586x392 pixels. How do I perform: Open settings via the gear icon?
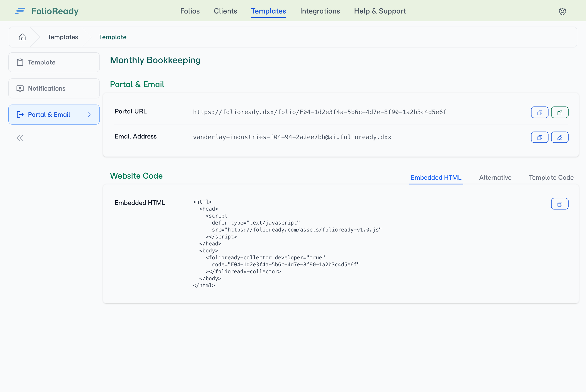point(562,11)
